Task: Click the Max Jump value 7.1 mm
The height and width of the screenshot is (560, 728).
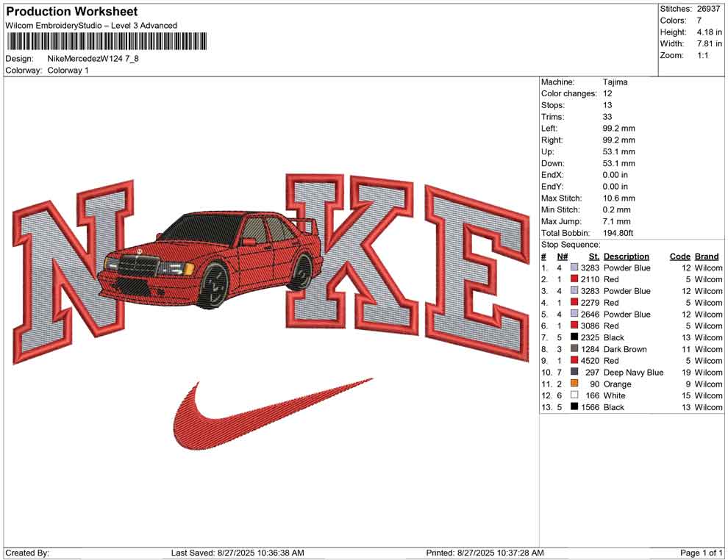Action: tap(616, 221)
